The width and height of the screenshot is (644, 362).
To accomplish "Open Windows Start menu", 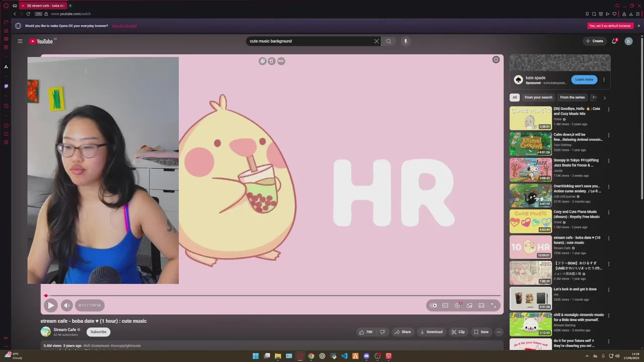I will click(x=256, y=356).
